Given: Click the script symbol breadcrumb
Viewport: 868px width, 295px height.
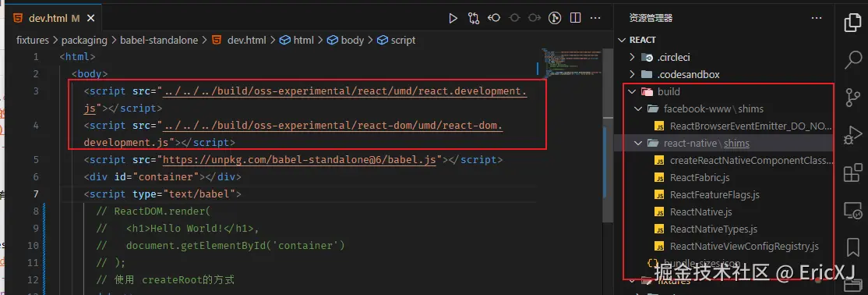Looking at the screenshot, I should tap(397, 40).
